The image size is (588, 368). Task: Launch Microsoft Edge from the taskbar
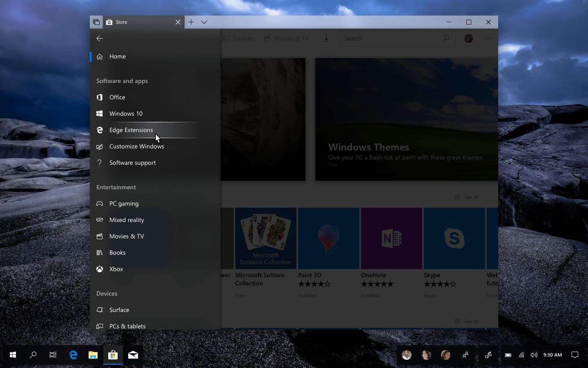[73, 355]
